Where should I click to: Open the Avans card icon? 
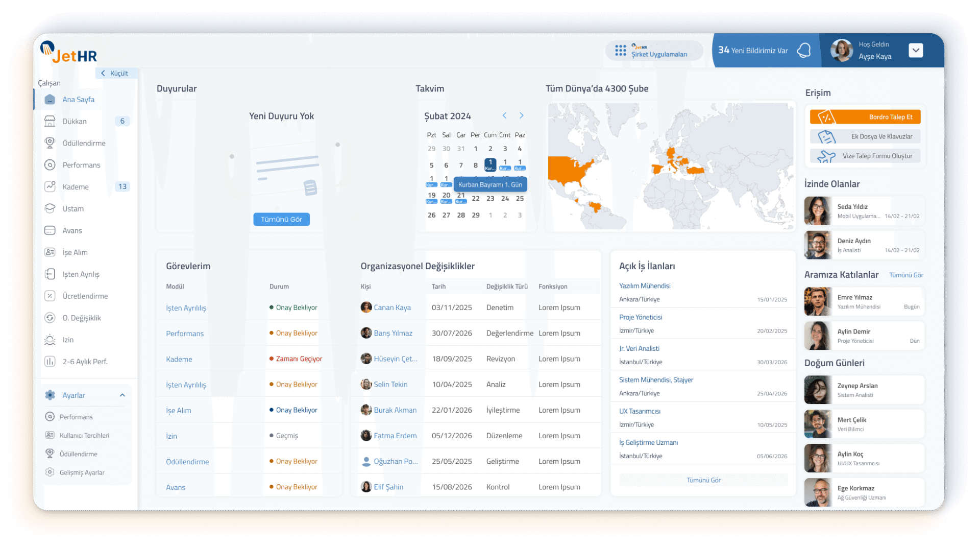[x=50, y=230]
